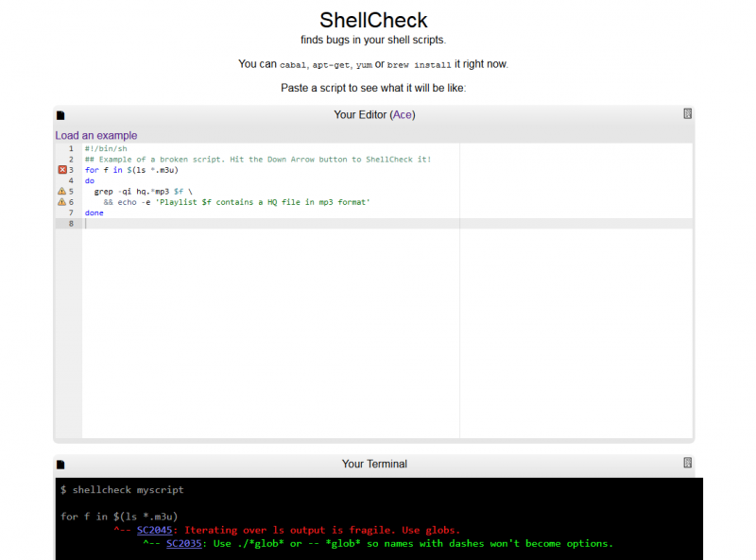This screenshot has width=756, height=560.
Task: Click the clipboard icon right of Your Terminal
Action: point(688,463)
